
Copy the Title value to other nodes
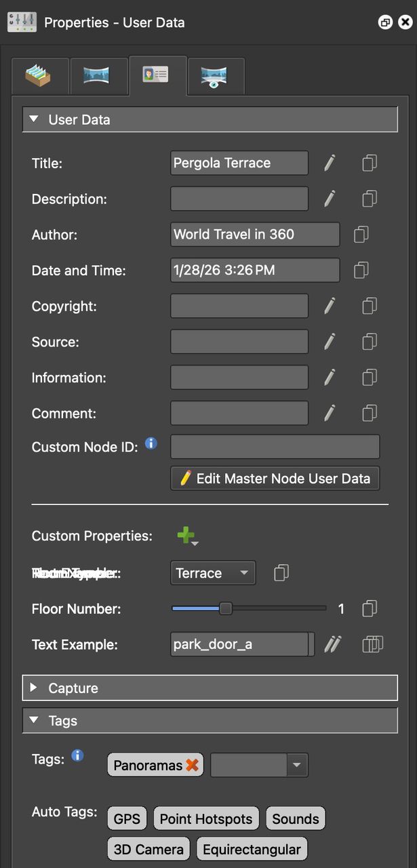pyautogui.click(x=370, y=163)
